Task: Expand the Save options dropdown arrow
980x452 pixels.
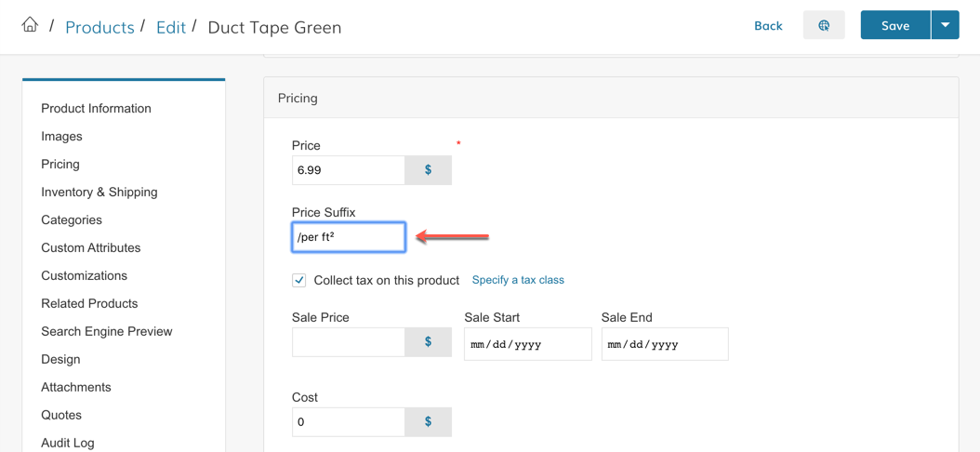Action: point(945,25)
